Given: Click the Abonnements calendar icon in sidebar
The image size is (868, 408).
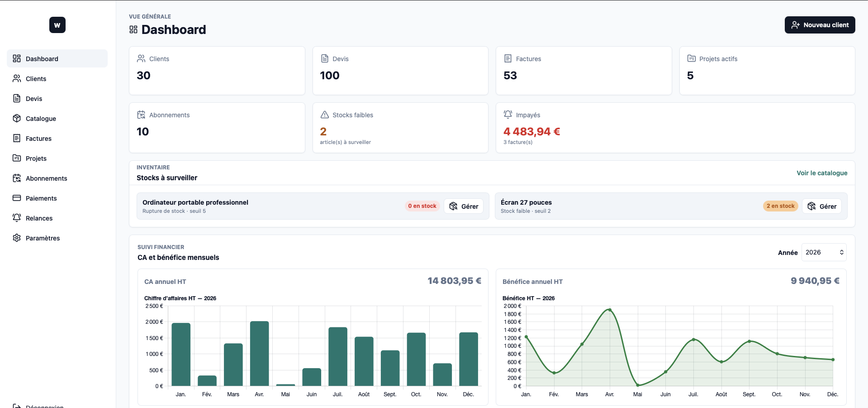Looking at the screenshot, I should click(17, 178).
